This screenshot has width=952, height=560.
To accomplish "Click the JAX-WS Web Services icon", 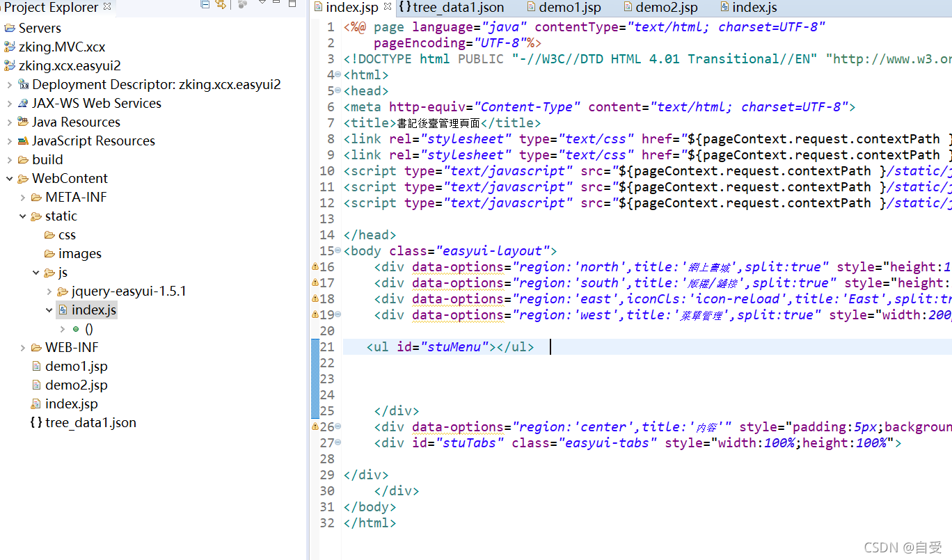I will pyautogui.click(x=23, y=104).
